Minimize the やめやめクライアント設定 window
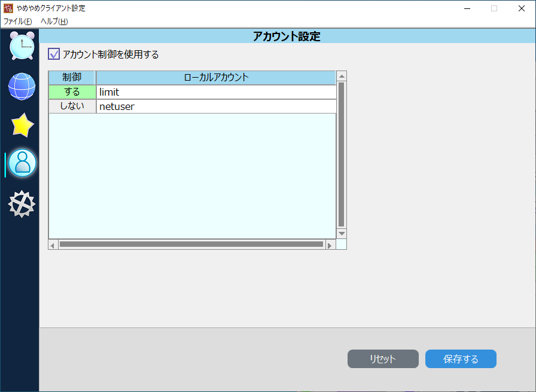This screenshot has height=392, width=536. tap(467, 8)
